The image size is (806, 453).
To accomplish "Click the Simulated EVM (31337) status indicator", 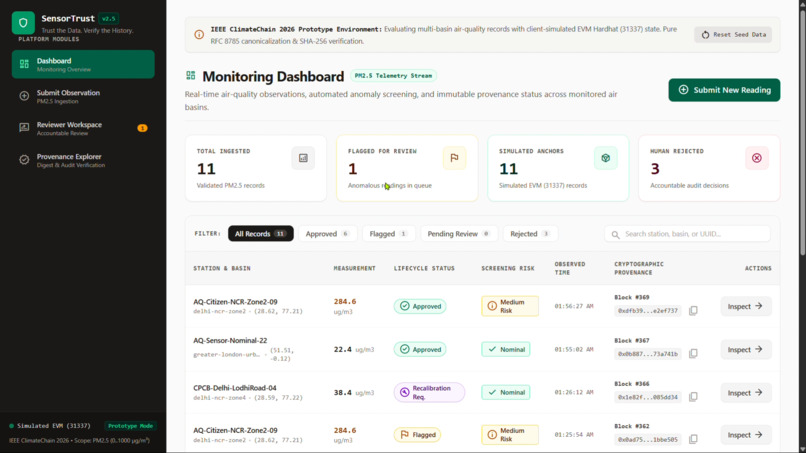I will (50, 426).
